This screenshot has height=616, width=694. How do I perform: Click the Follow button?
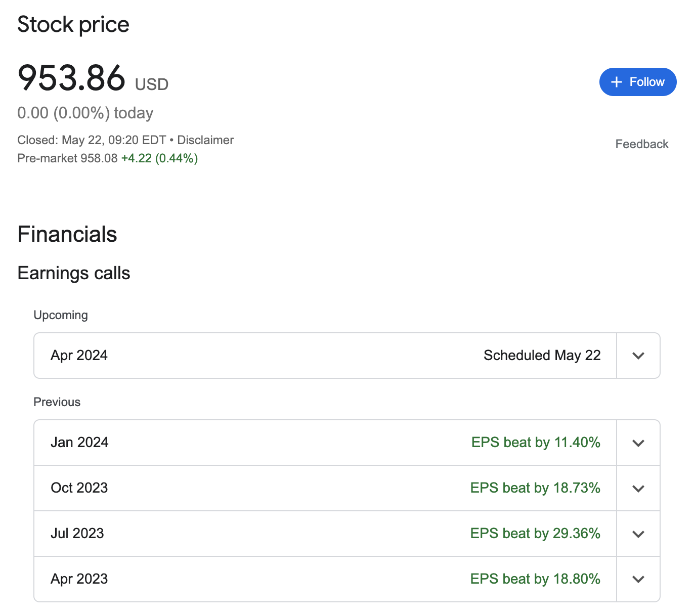(637, 82)
